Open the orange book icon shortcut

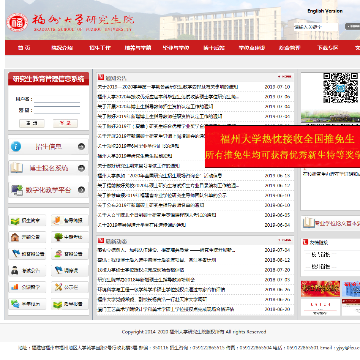pos(70,220)
